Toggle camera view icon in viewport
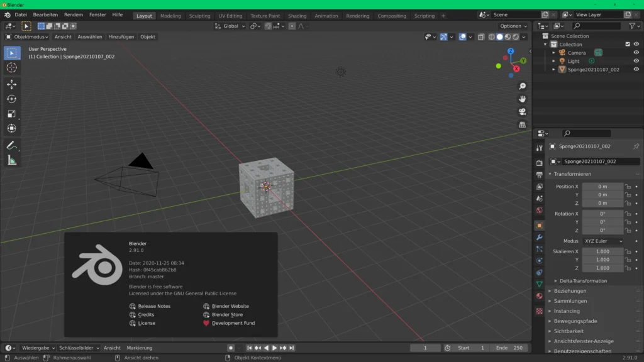 522,112
